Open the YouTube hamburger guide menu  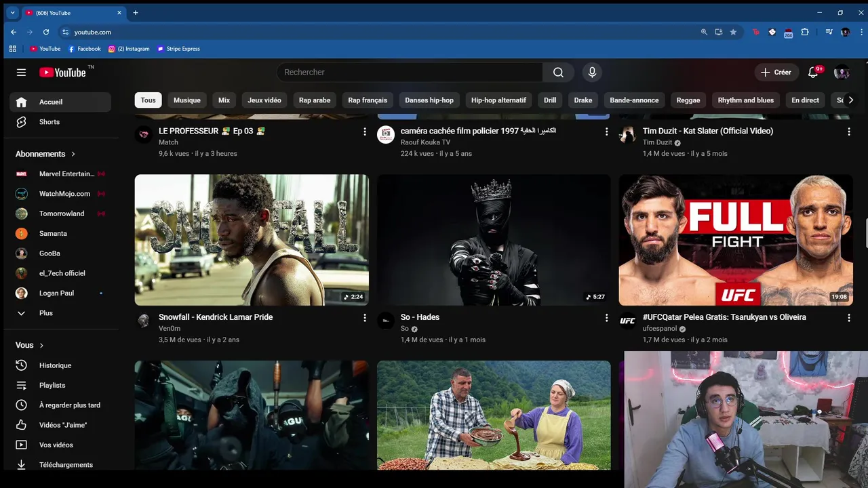coord(21,73)
